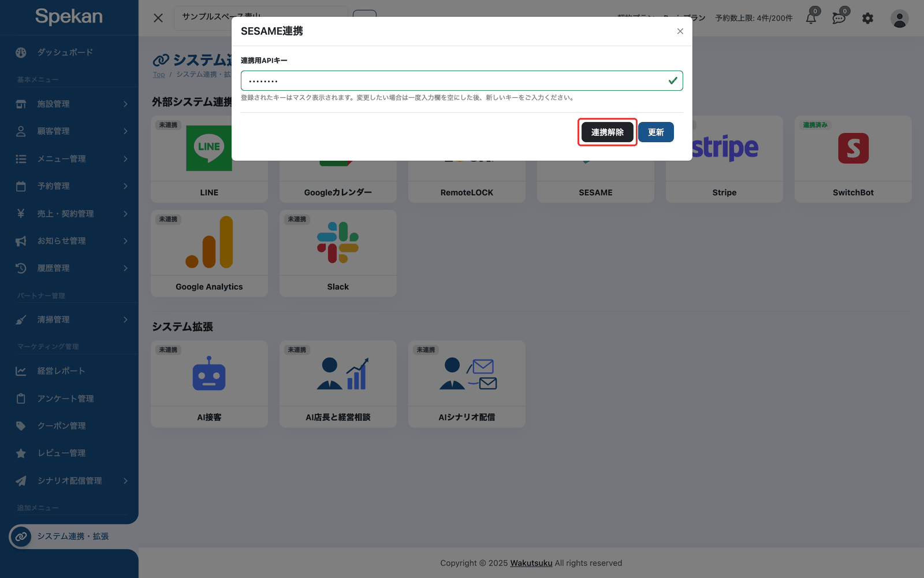This screenshot has height=578, width=924.
Task: Open the user profile avatar
Action: [x=899, y=18]
